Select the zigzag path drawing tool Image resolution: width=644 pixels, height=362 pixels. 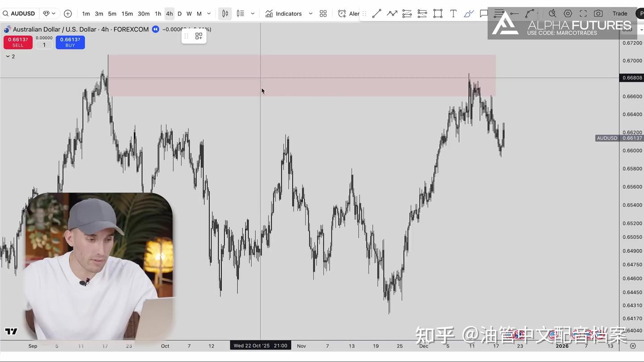tap(392, 13)
